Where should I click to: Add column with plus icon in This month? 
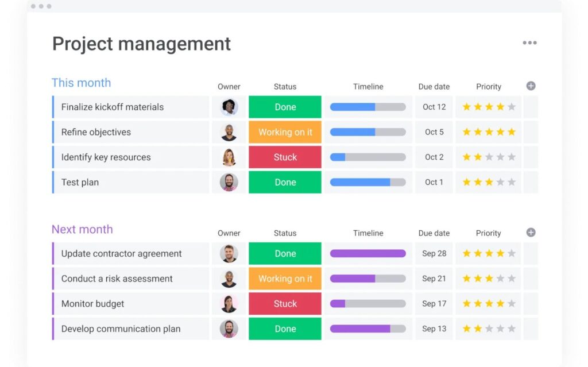531,86
